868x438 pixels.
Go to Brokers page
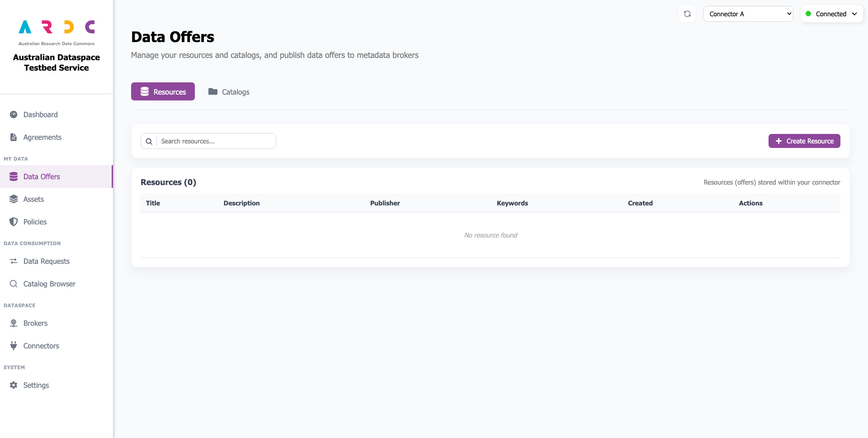point(57,323)
